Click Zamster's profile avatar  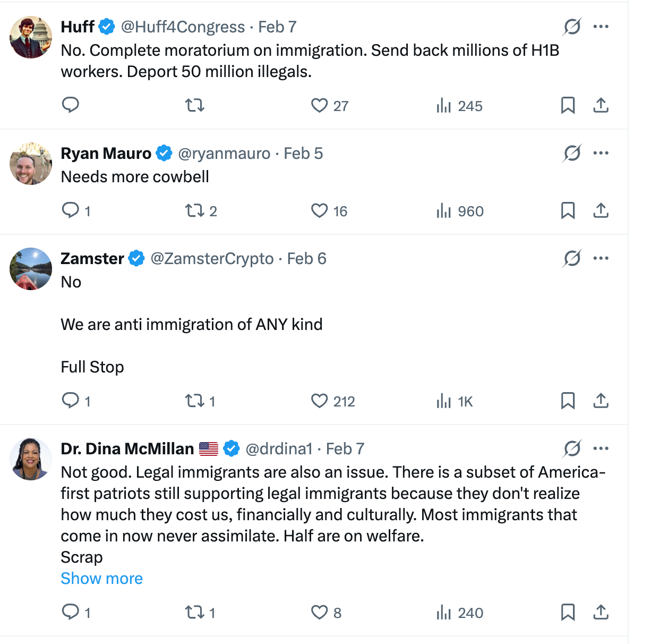[x=31, y=268]
